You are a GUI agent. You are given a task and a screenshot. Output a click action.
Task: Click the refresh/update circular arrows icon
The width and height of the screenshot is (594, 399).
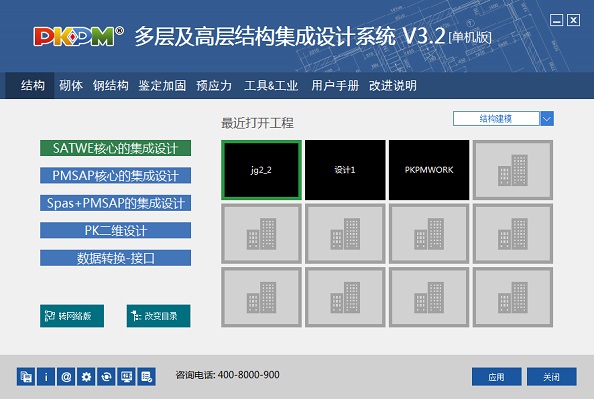coord(106,377)
